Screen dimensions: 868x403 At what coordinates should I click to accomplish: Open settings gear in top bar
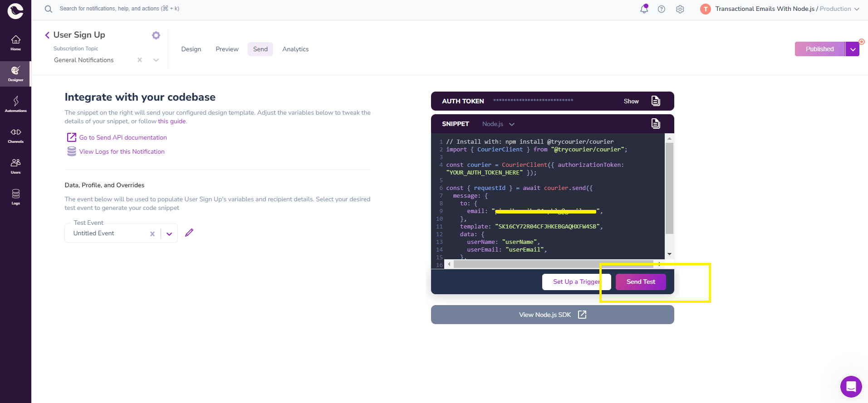[x=680, y=9]
